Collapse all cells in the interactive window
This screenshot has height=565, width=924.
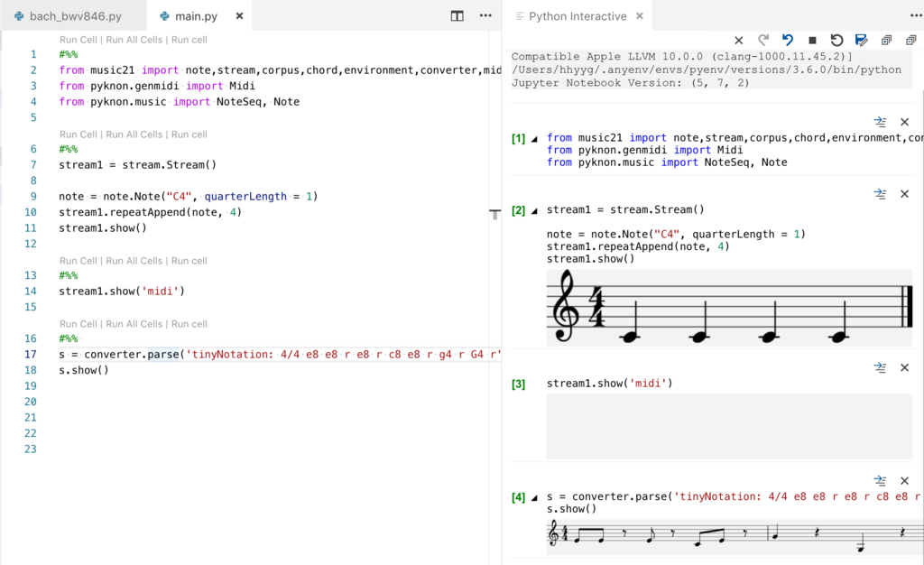point(910,41)
